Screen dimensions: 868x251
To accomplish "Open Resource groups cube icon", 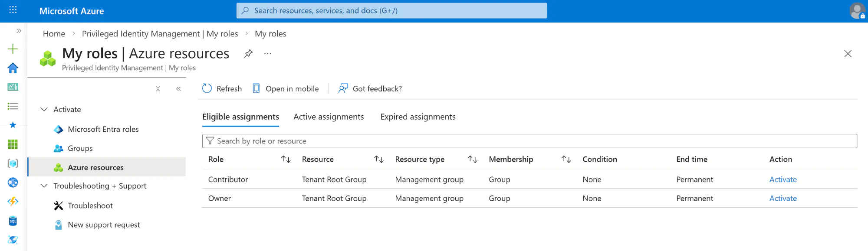I will (13, 163).
